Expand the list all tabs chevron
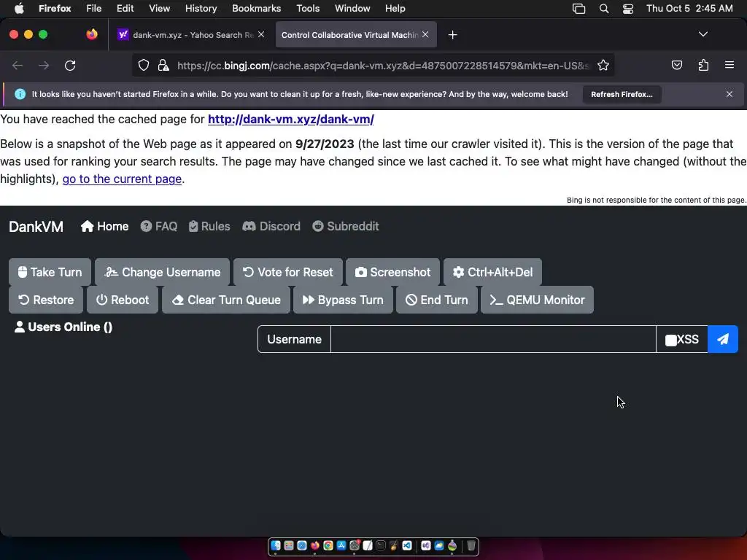 703,34
